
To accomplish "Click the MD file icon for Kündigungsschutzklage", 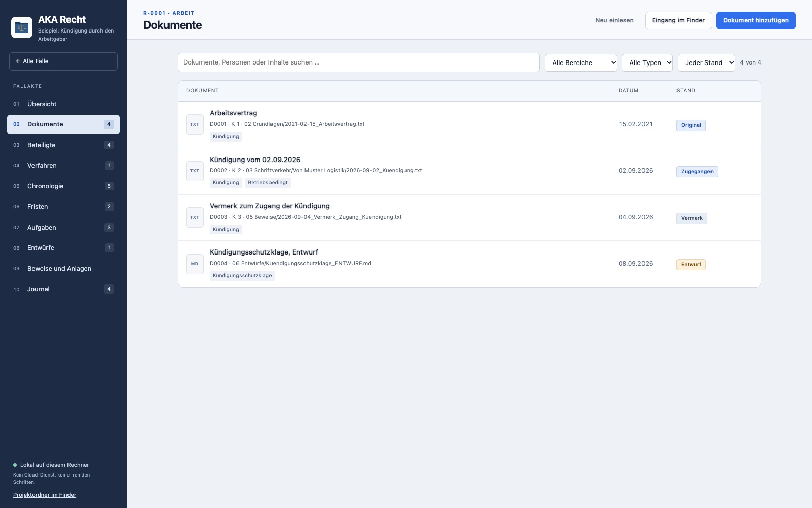I will [195, 264].
